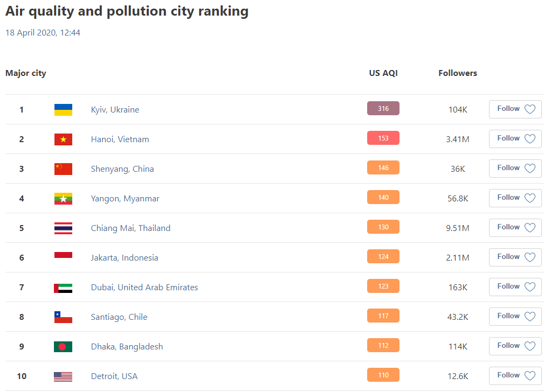Image resolution: width=551 pixels, height=392 pixels.
Task: Follow Jakarta, Indonesia
Action: (515, 257)
